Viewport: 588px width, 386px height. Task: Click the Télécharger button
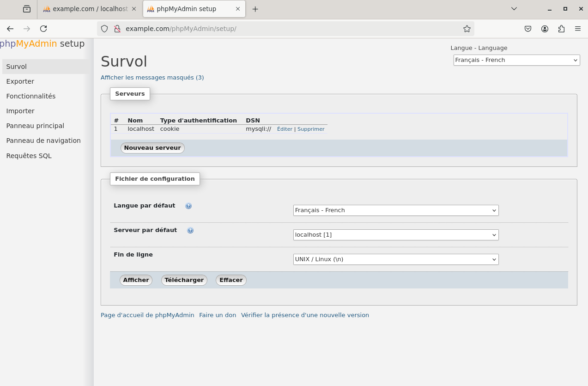coord(184,280)
